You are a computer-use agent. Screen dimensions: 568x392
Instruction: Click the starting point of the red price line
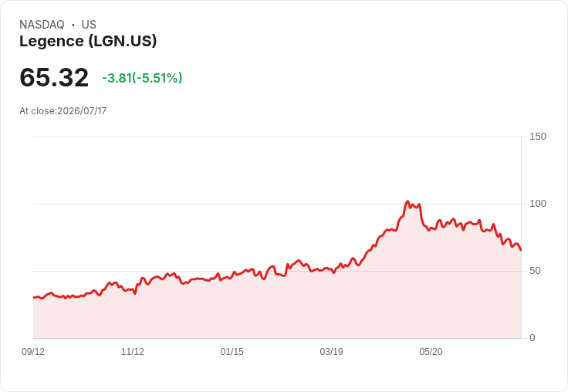tap(34, 297)
